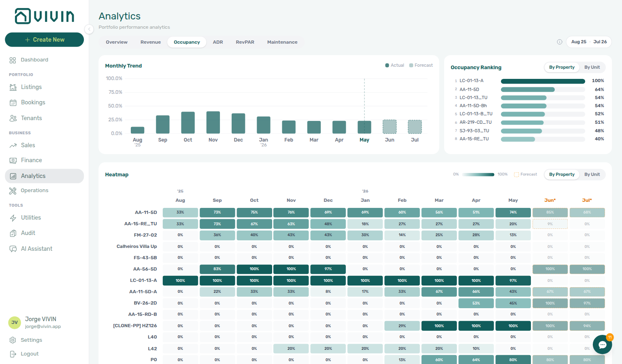Open Finance money icon
The width and height of the screenshot is (622, 364).
(13, 161)
